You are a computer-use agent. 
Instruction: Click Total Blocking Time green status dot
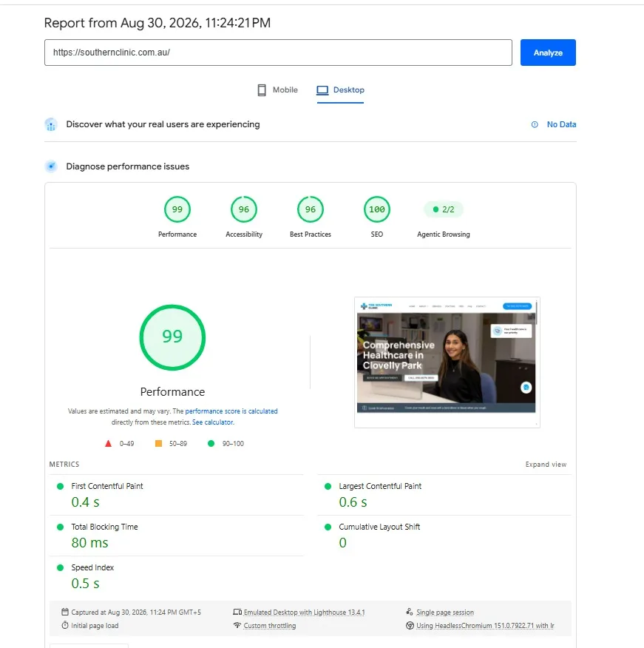61,527
